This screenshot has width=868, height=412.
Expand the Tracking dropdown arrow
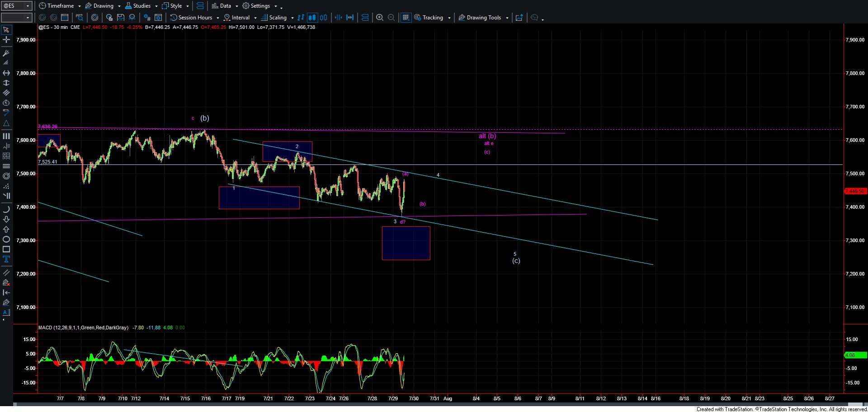449,18
